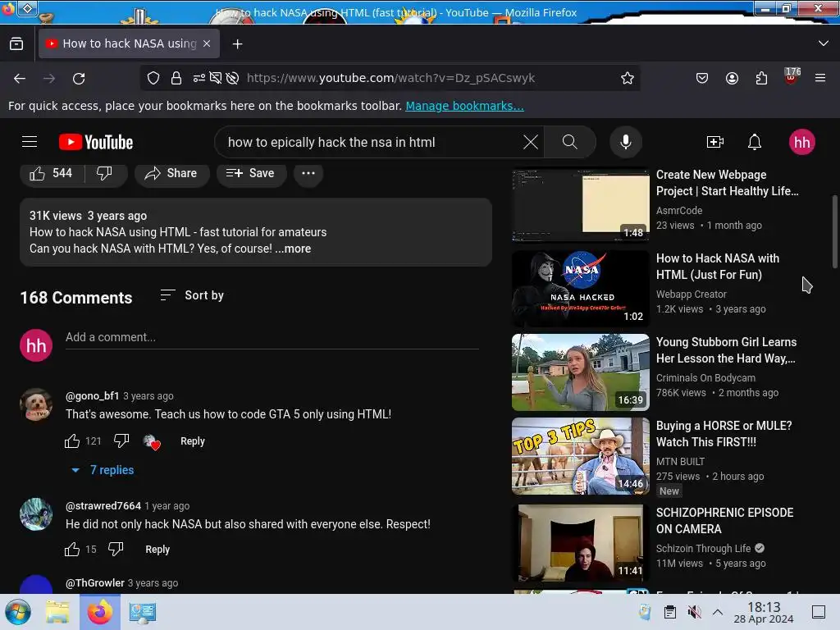Open the @gono_bf1 profile avatar
The image size is (840, 630).
(36, 404)
